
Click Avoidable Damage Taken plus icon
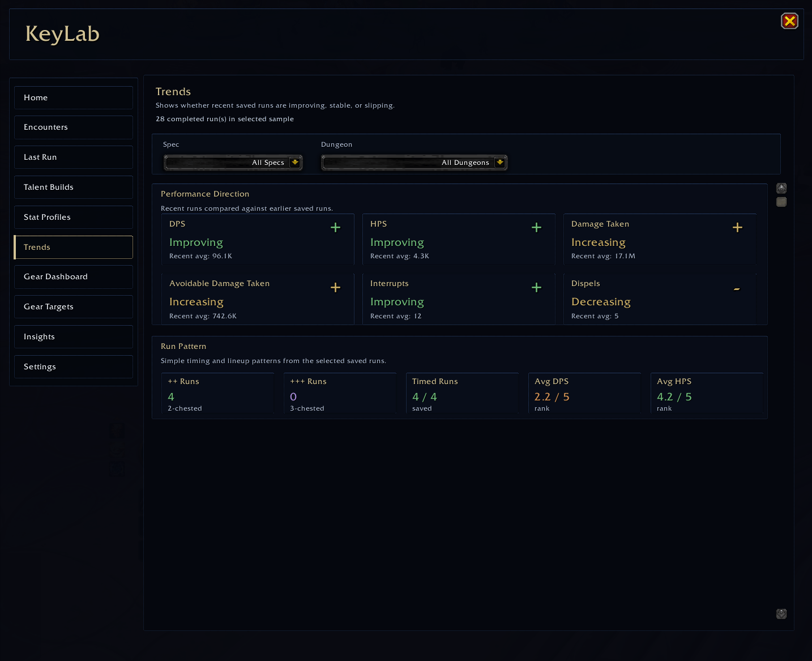[335, 288]
